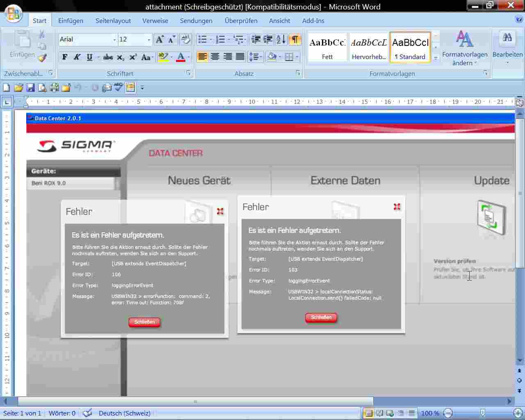The height and width of the screenshot is (420, 525).
Task: Open the Seitenlayout ribbon tab
Action: pos(113,21)
